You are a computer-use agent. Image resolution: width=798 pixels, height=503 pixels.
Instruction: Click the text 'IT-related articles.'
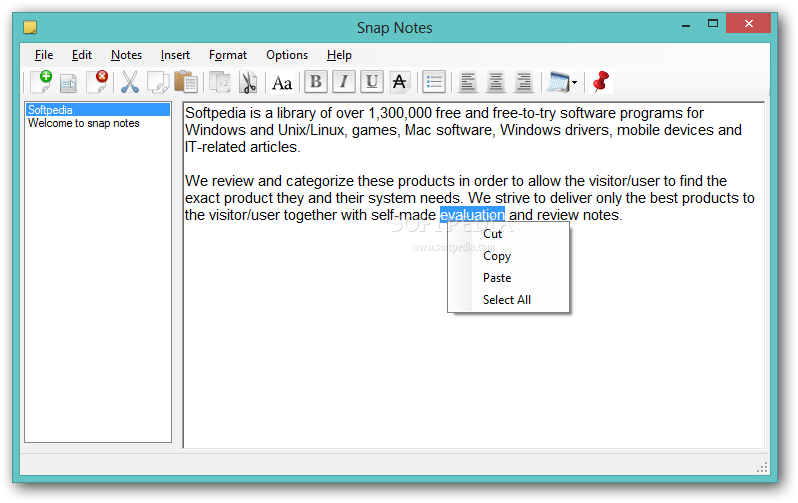point(243,147)
